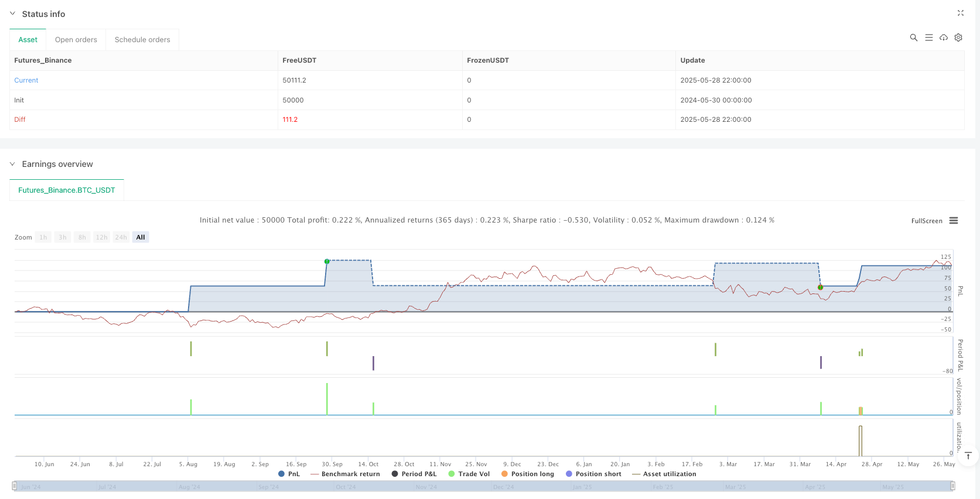Screen dimensions: 980x499
Task: Toggle Trade Vol legend item
Action: coord(469,474)
